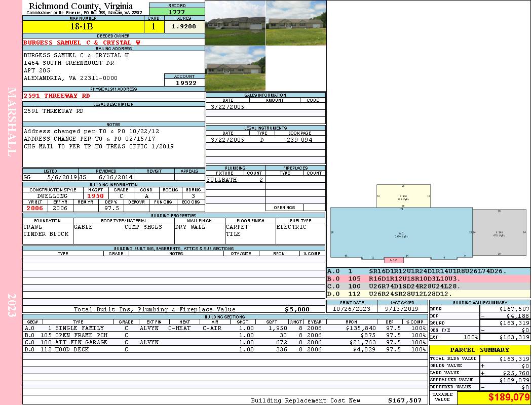Click the deeded owner name in red
The width and height of the screenshot is (532, 405).
82,43
